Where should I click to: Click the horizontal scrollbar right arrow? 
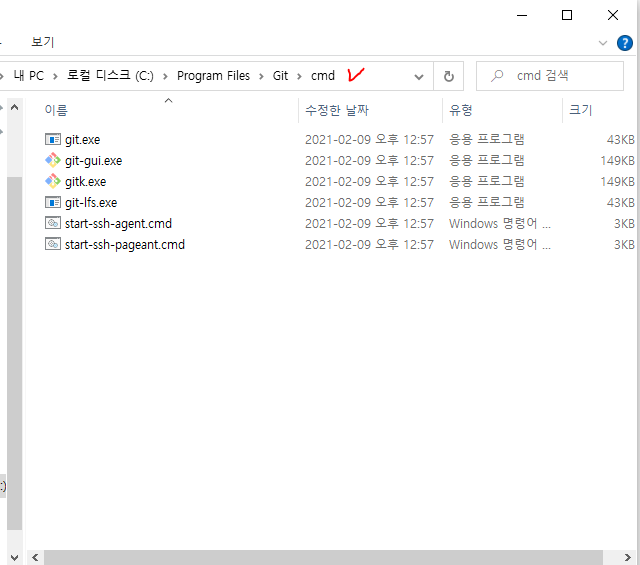point(627,557)
